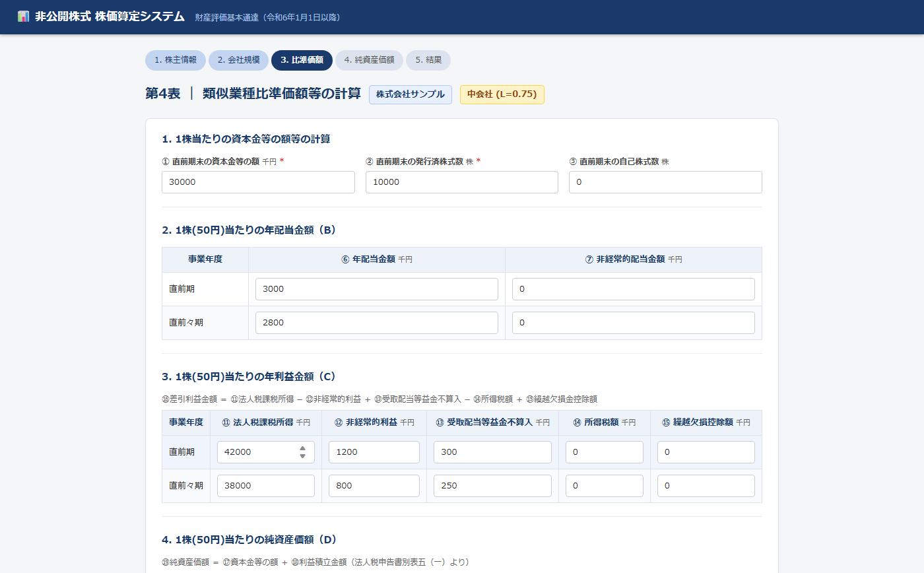Click 非経常的利益 field showing 1200
The height and width of the screenshot is (573, 924).
point(374,452)
